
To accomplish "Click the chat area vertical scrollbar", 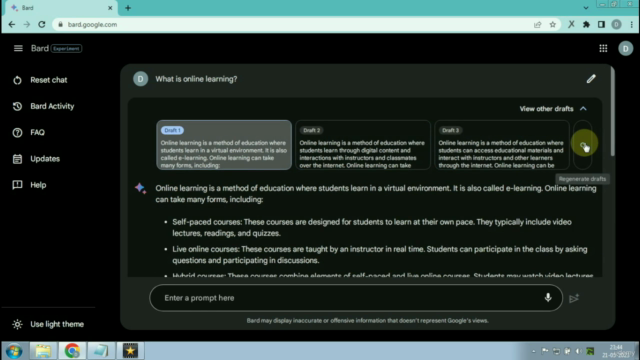I will [612, 111].
